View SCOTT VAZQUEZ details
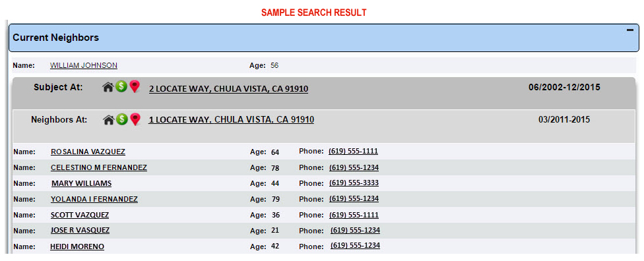Viewport: 644px width, 261px height. coord(80,215)
